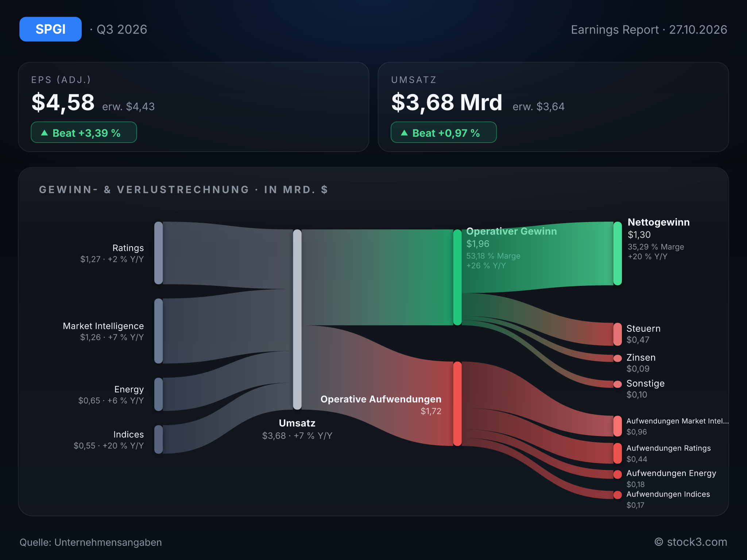Select the Ratings revenue node bar
Viewport: 747px width, 560px height.
(158, 253)
